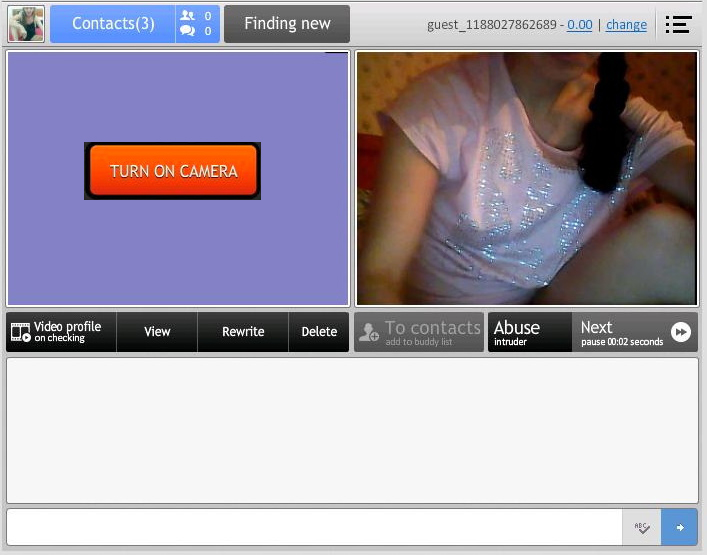Click the add-contact person icon
This screenshot has height=555, width=707.
pyautogui.click(x=368, y=332)
